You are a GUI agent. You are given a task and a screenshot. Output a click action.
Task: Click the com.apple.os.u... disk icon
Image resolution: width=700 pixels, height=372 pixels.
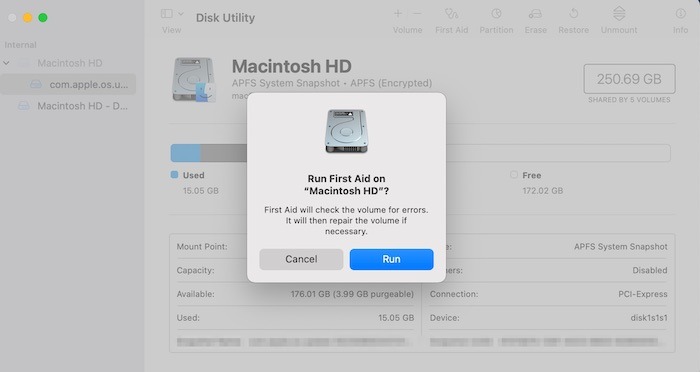click(36, 84)
